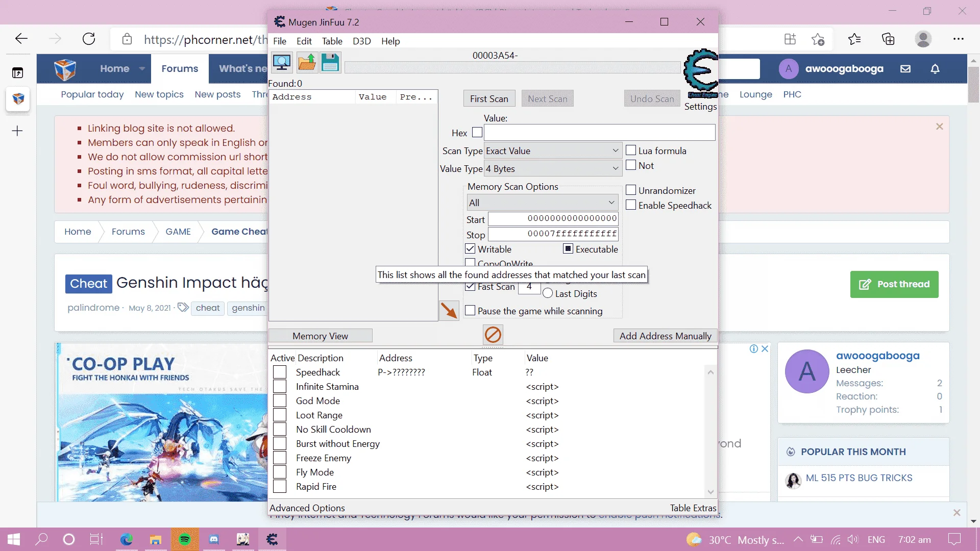
Task: Toggle the Hex checkbox
Action: pyautogui.click(x=477, y=133)
